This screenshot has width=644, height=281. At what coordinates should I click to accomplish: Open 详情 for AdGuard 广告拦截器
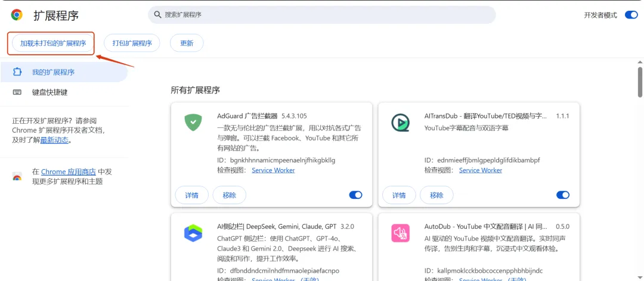coord(192,195)
